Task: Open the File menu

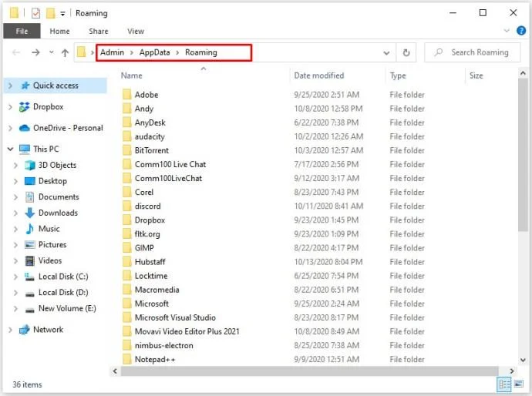Action: [22, 31]
